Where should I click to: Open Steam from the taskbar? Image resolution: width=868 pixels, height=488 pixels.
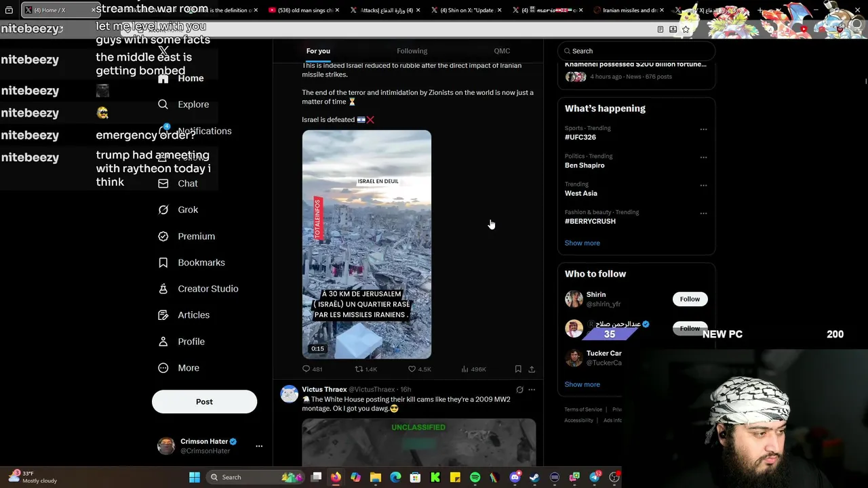(534, 477)
